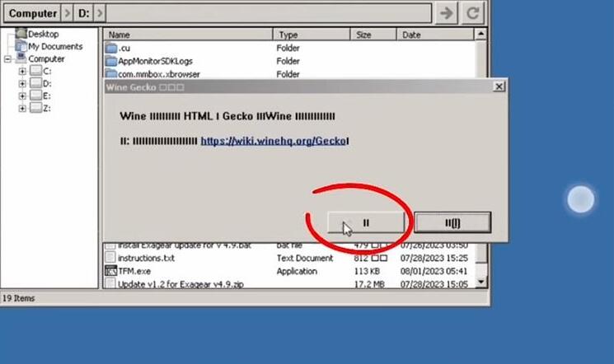Viewport: 614px width, 364px height.
Task: Click the instructions.txt file icon
Action: [x=111, y=258]
